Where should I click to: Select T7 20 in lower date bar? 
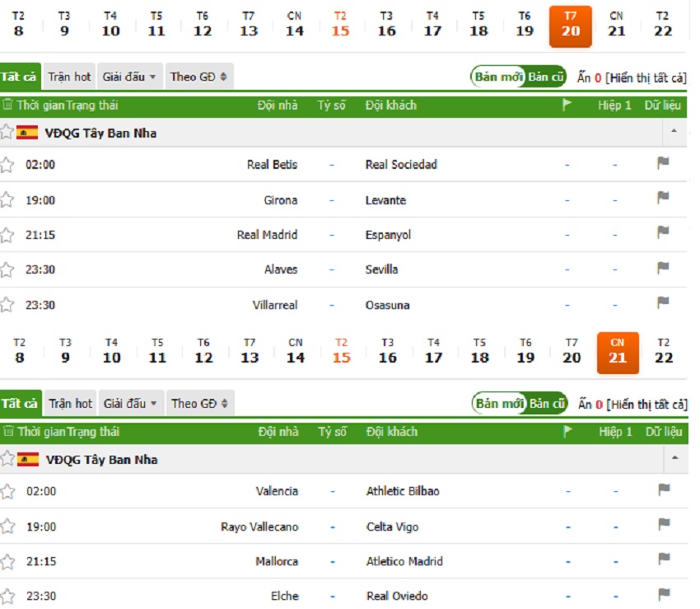click(572, 351)
